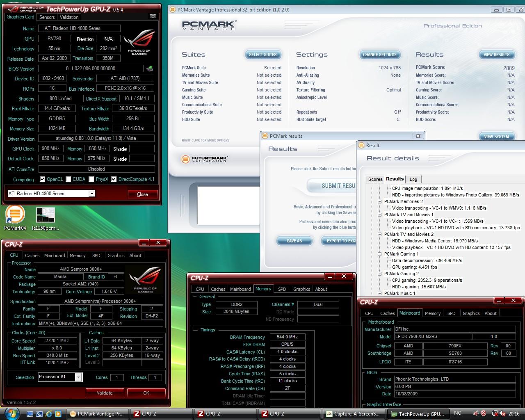The height and width of the screenshot is (420, 525).
Task: Click the Export to Excel button
Action: click(x=339, y=241)
